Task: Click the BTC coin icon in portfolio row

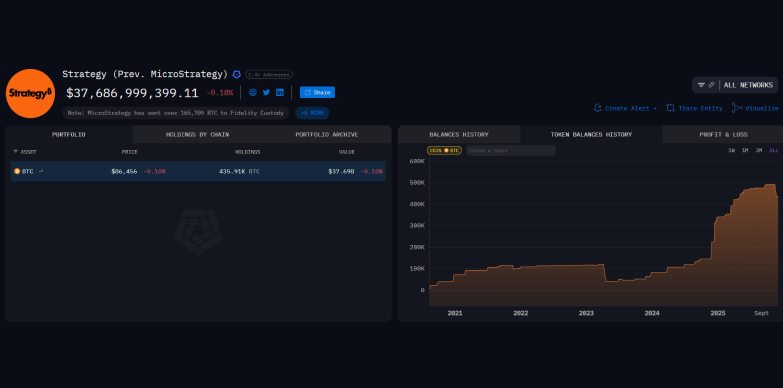Action: coord(17,171)
